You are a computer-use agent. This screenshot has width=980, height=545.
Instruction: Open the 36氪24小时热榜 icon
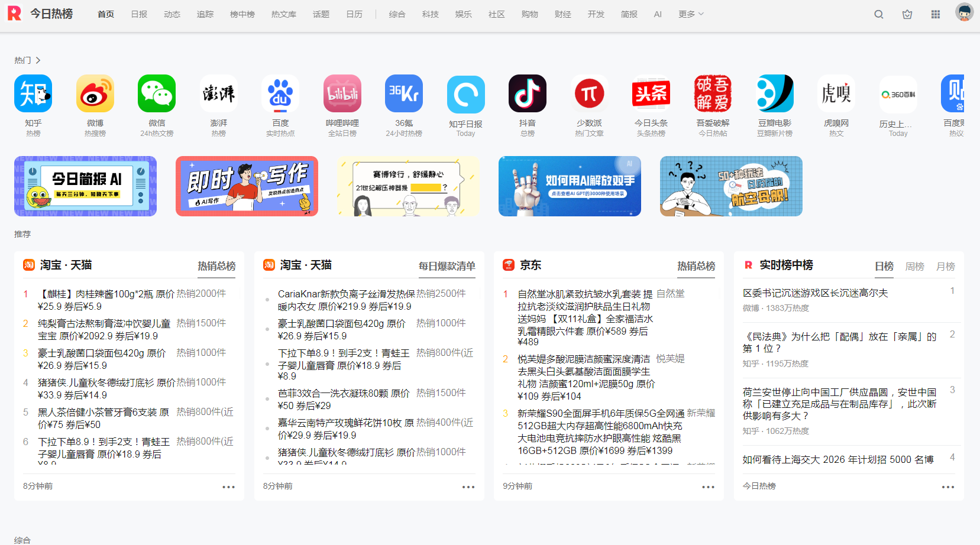(x=404, y=93)
